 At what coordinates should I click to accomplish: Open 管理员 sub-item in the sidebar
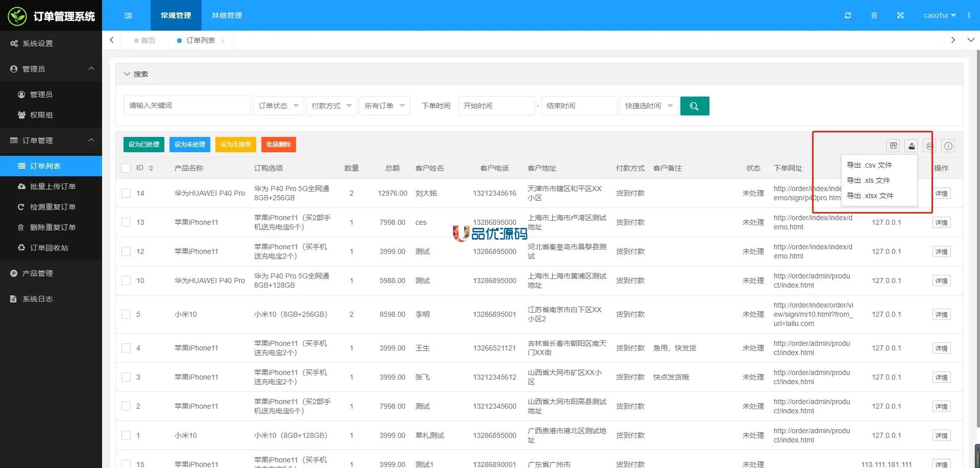[x=51, y=95]
